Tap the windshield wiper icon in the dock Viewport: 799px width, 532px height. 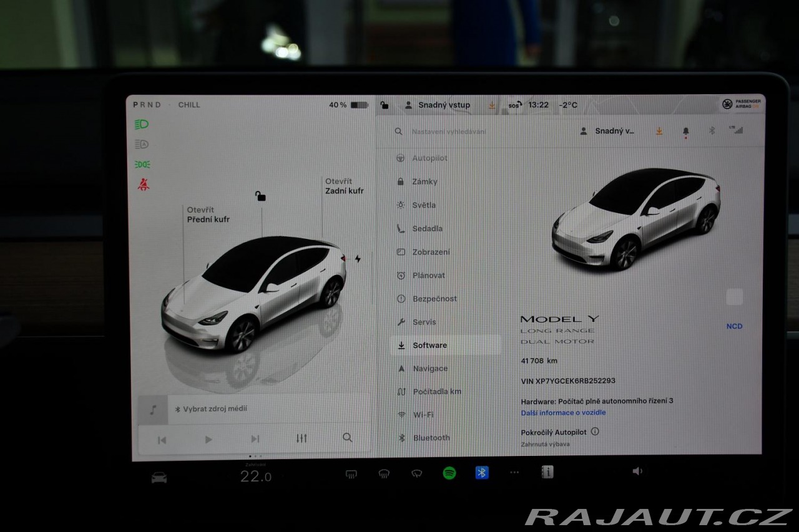[416, 473]
